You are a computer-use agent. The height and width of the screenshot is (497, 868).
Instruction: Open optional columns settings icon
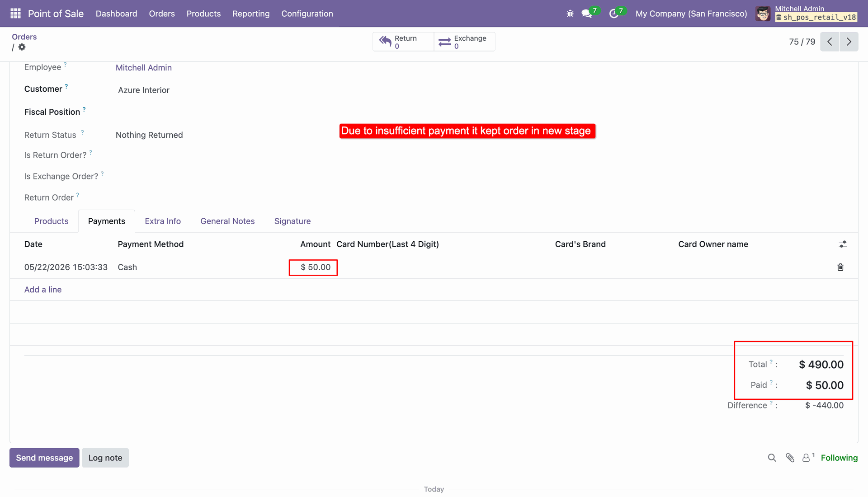(x=843, y=244)
